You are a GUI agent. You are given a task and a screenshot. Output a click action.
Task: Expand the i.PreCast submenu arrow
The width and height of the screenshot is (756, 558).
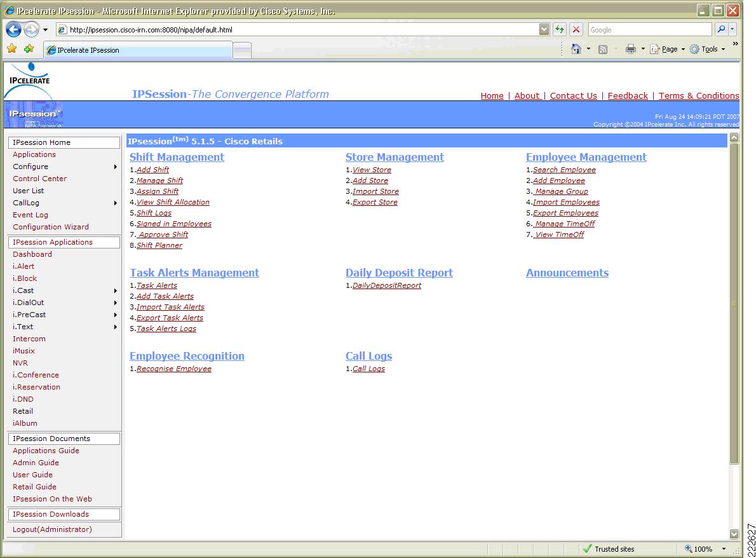(x=115, y=315)
